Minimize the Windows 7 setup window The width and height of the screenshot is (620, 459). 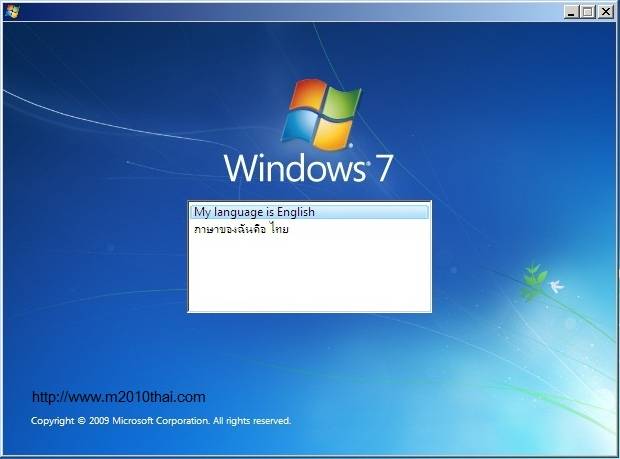[x=571, y=12]
